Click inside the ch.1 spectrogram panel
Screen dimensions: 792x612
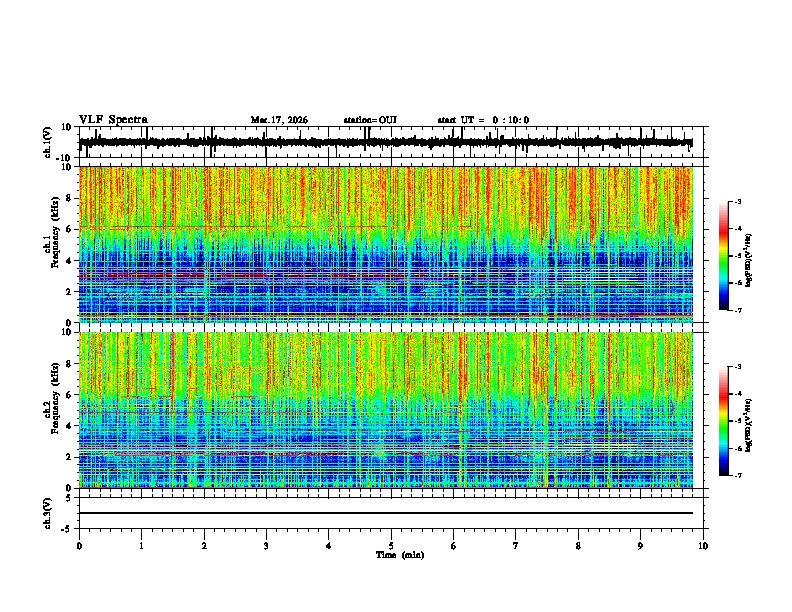pyautogui.click(x=386, y=244)
